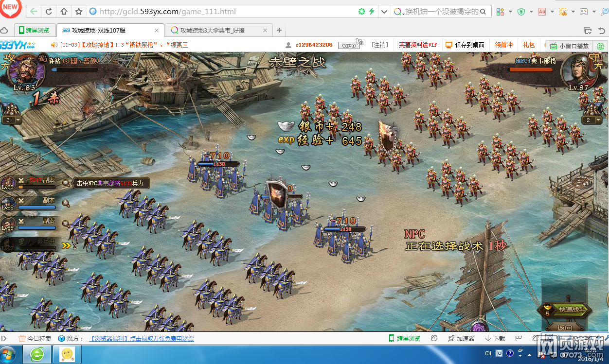Click the green shield payment icon

[521, 11]
